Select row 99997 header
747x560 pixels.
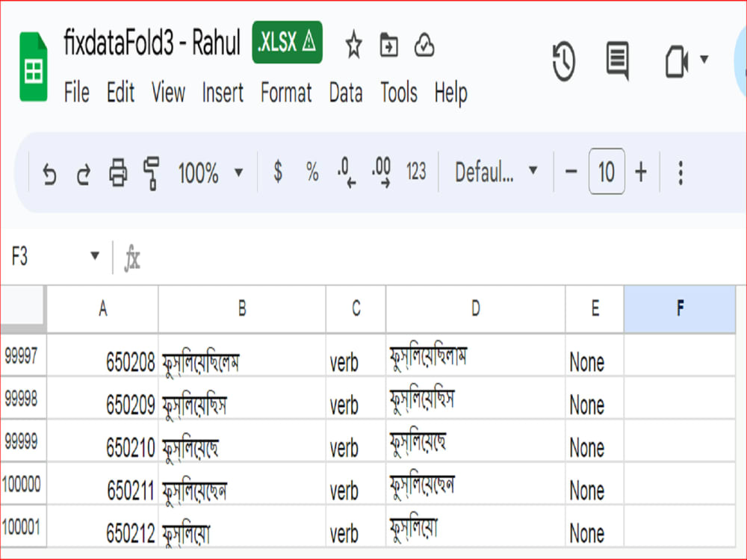23,355
